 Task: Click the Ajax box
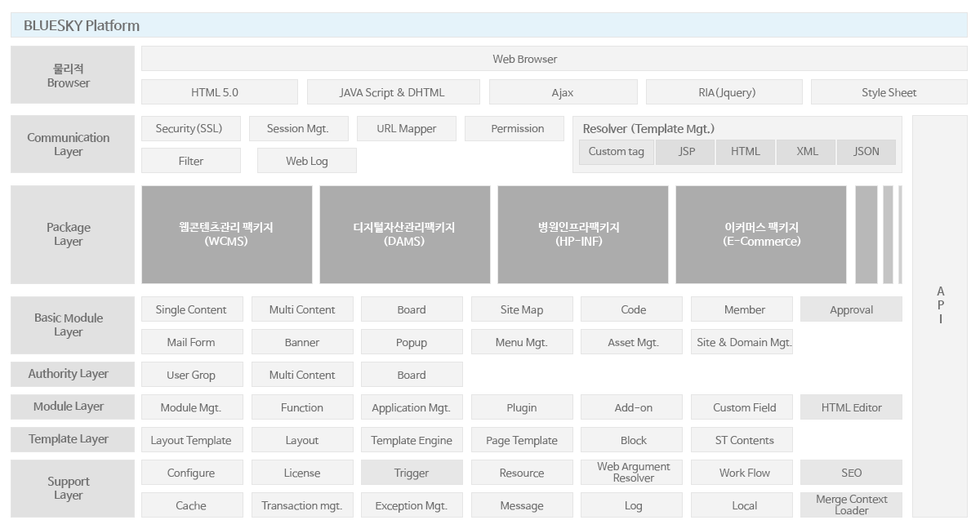tap(563, 92)
